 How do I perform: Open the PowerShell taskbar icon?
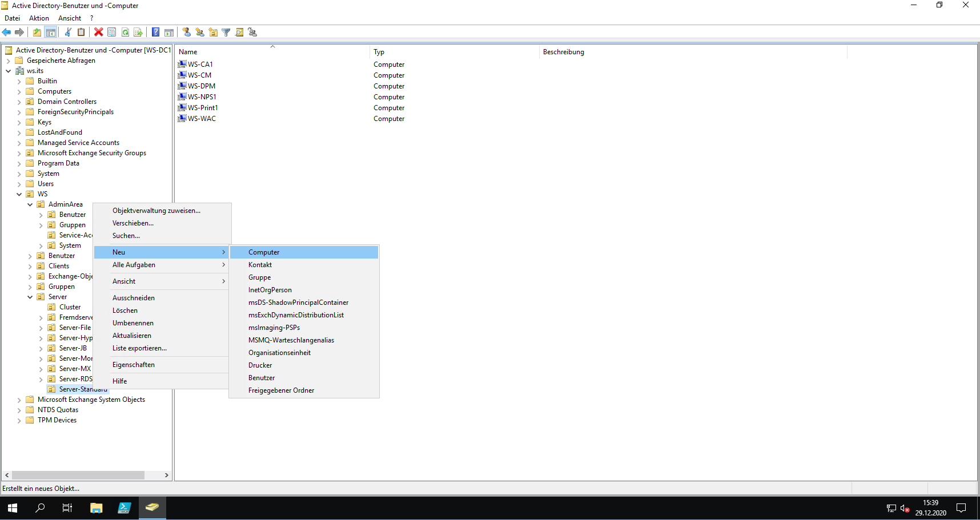(124, 508)
